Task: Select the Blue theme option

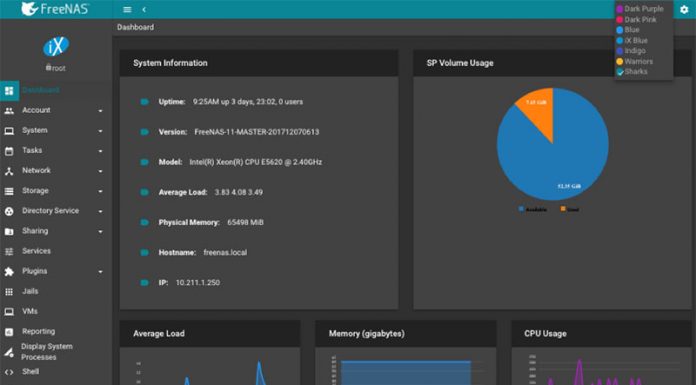Action: 628,30
